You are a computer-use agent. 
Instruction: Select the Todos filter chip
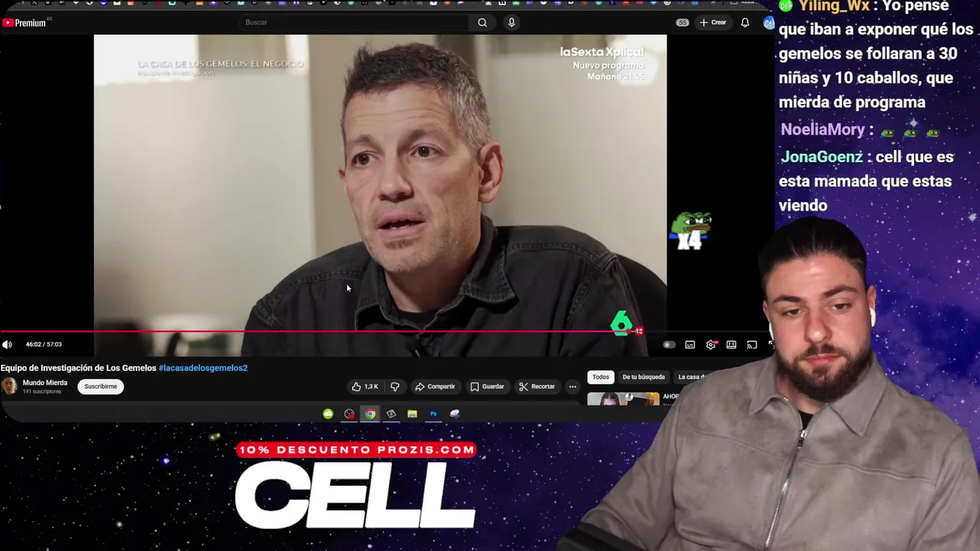tap(600, 377)
